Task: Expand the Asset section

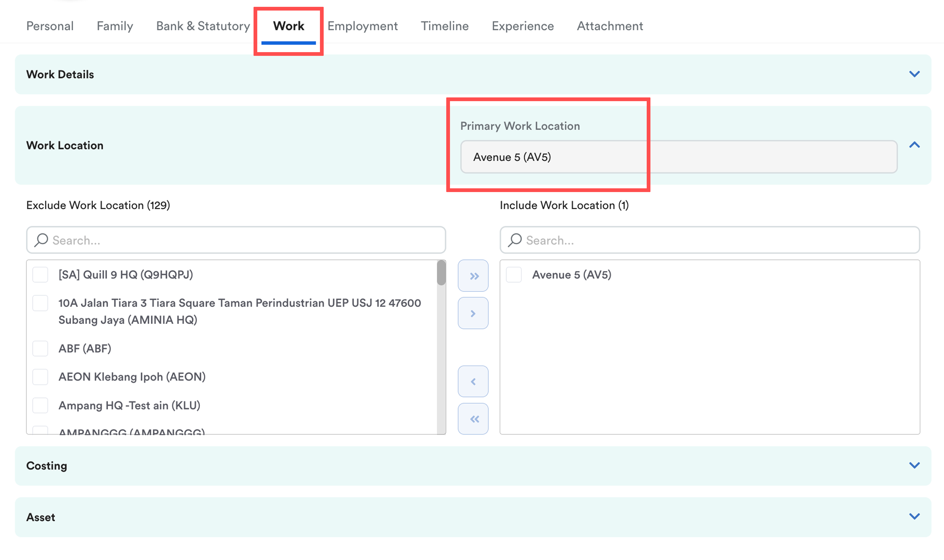Action: (914, 516)
